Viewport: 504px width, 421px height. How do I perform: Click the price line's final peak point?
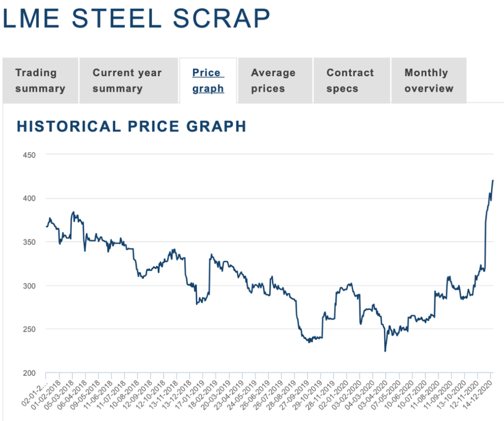[493, 180]
